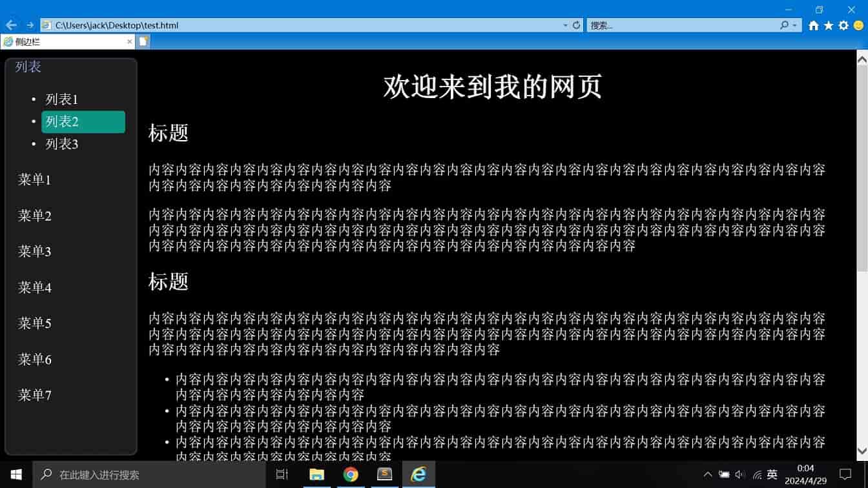Image resolution: width=868 pixels, height=488 pixels.
Task: Open 菜单7 in the sidebar
Action: point(35,395)
